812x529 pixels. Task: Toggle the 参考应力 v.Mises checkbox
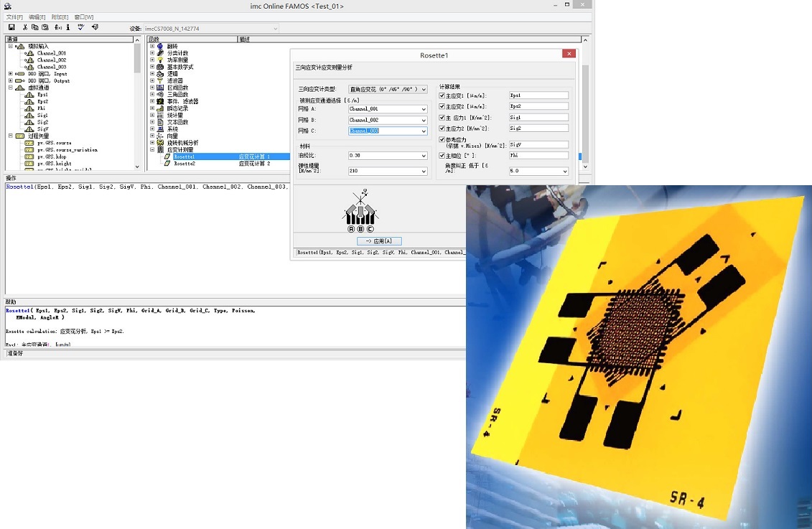[442, 140]
